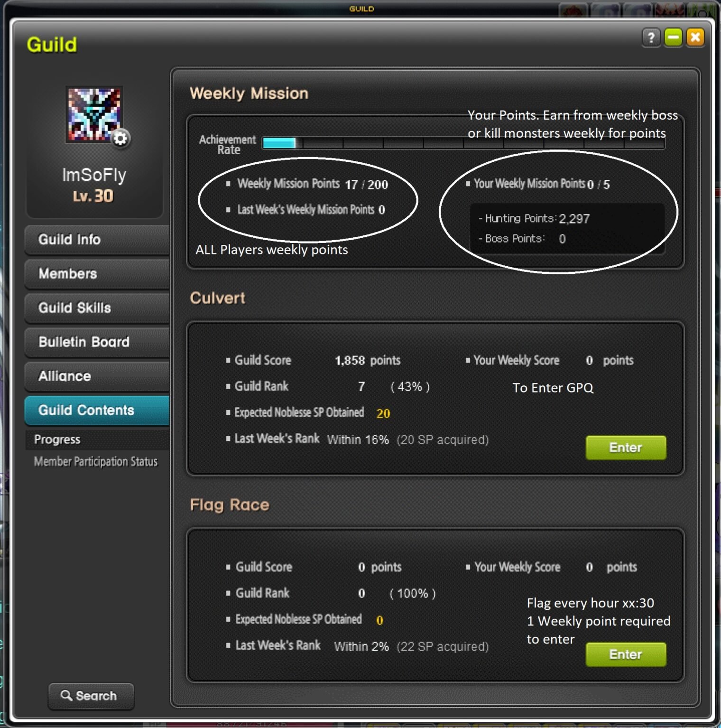Open the Guild Skills tab
721x728 pixels.
point(97,308)
